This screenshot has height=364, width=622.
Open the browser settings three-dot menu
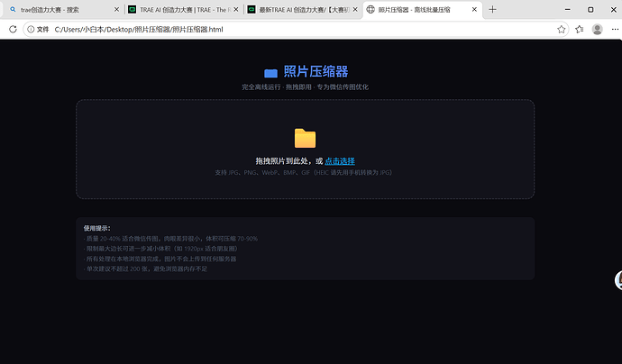click(615, 29)
